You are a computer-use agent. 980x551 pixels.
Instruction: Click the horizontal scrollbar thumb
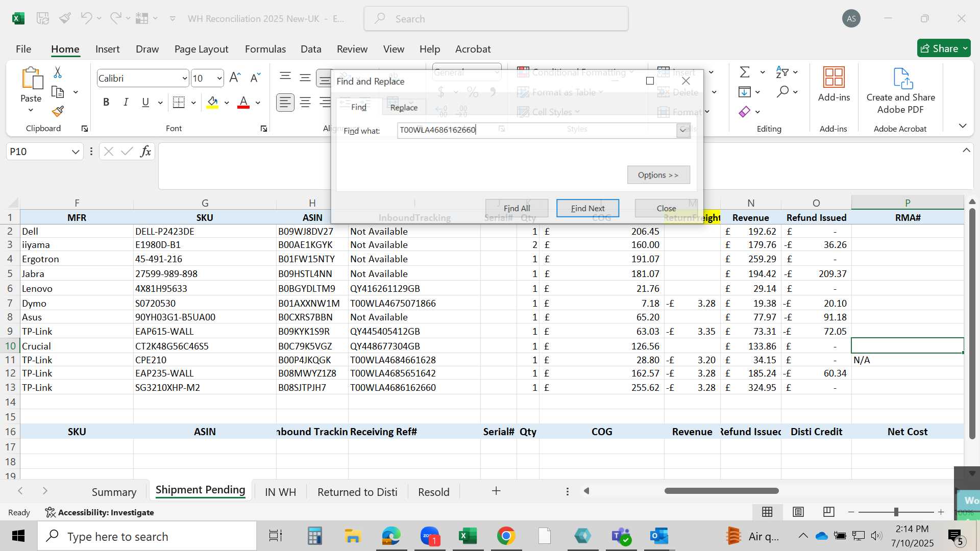coord(722,491)
